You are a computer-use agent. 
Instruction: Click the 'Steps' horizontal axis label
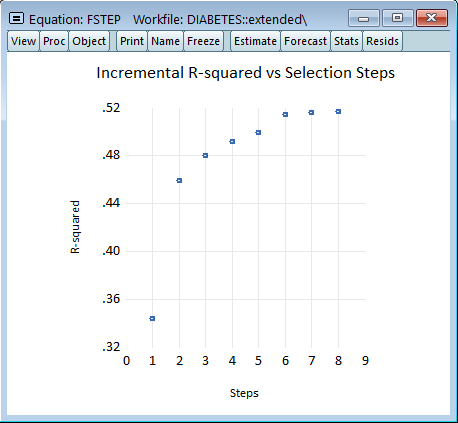tap(244, 393)
